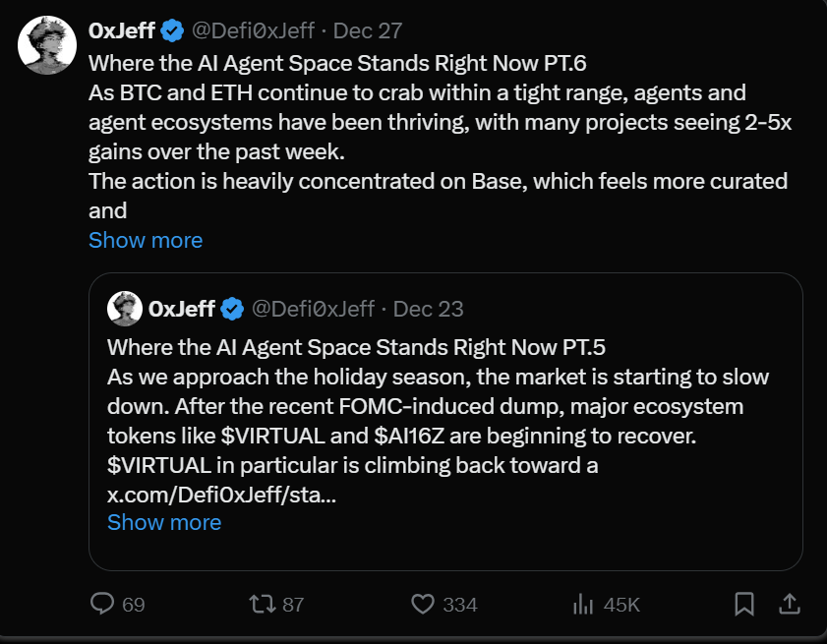Click the verified badge in the quoted tweet
Viewport: 827px width, 644px height.
tap(232, 309)
